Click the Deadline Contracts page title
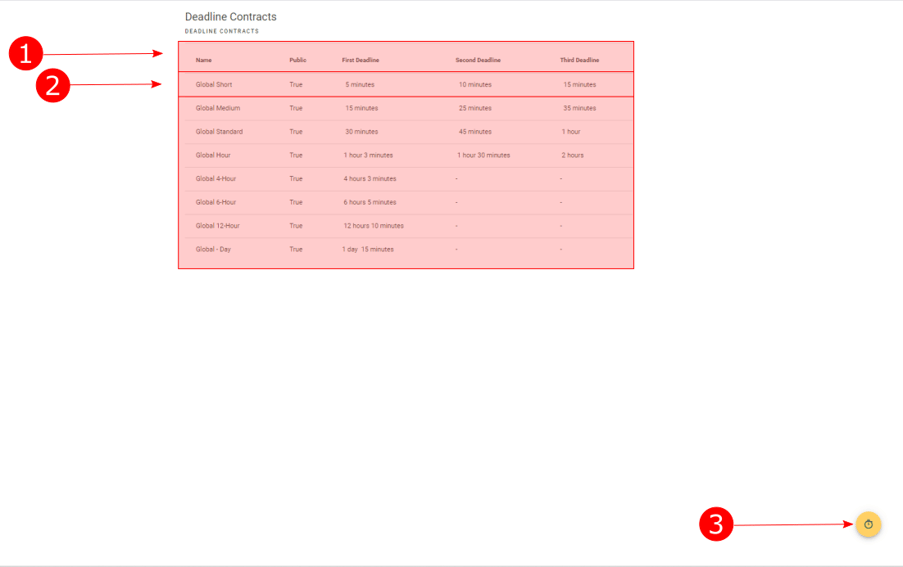The image size is (903, 567). (231, 17)
